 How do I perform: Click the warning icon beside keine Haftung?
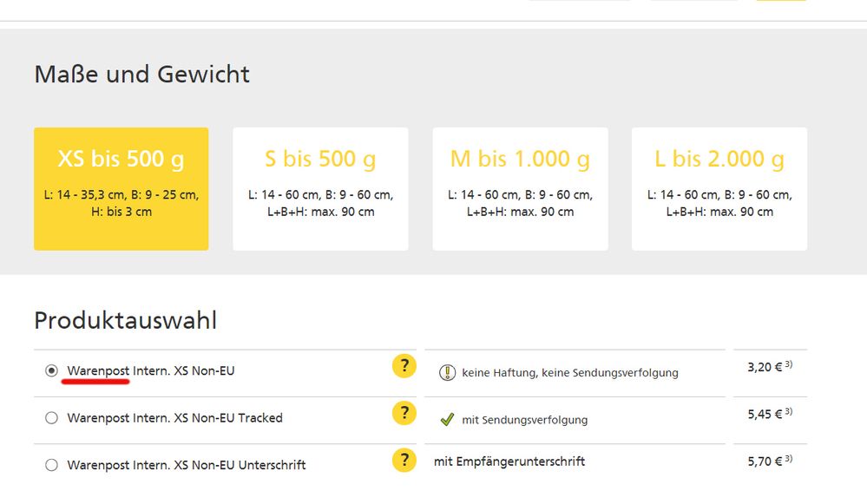(x=447, y=372)
